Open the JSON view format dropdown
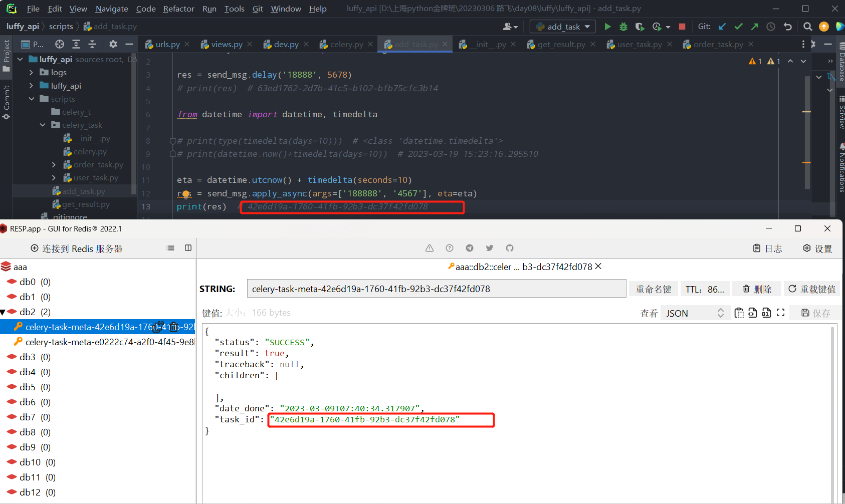Image resolution: width=845 pixels, height=504 pixels. pyautogui.click(x=694, y=313)
